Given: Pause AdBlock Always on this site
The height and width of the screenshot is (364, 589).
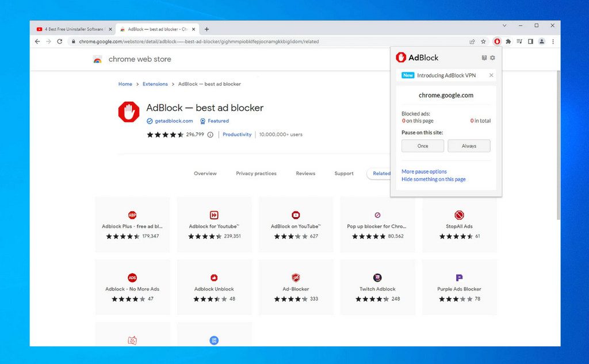Looking at the screenshot, I should (469, 145).
